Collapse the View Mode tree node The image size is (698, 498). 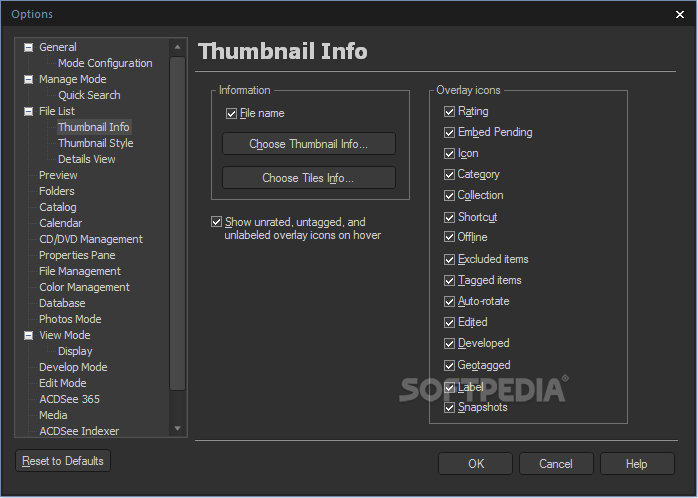pos(28,335)
